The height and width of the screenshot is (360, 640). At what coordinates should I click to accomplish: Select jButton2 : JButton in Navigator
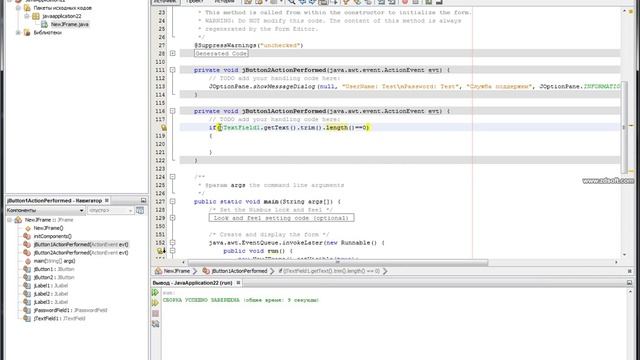coord(54,278)
